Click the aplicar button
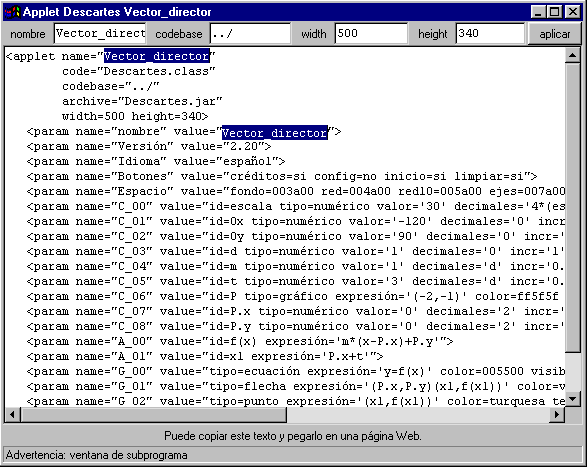Screen dimensions: 588x468 [554, 34]
